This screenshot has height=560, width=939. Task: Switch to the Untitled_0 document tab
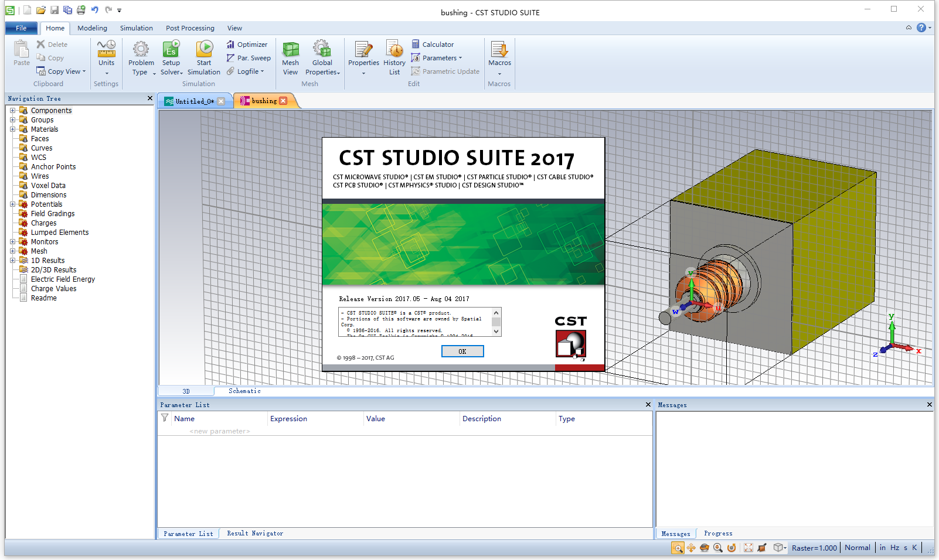(195, 101)
